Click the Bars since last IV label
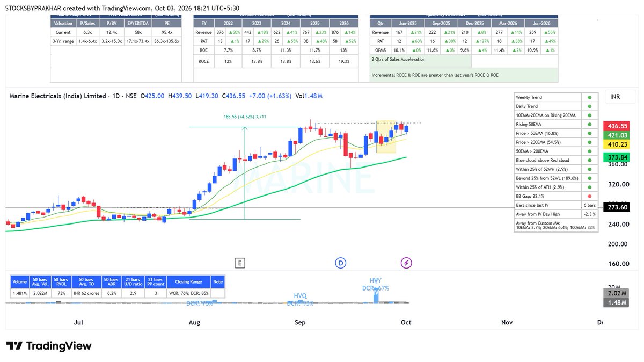Viewport: 644px width, 362px height. [532, 205]
